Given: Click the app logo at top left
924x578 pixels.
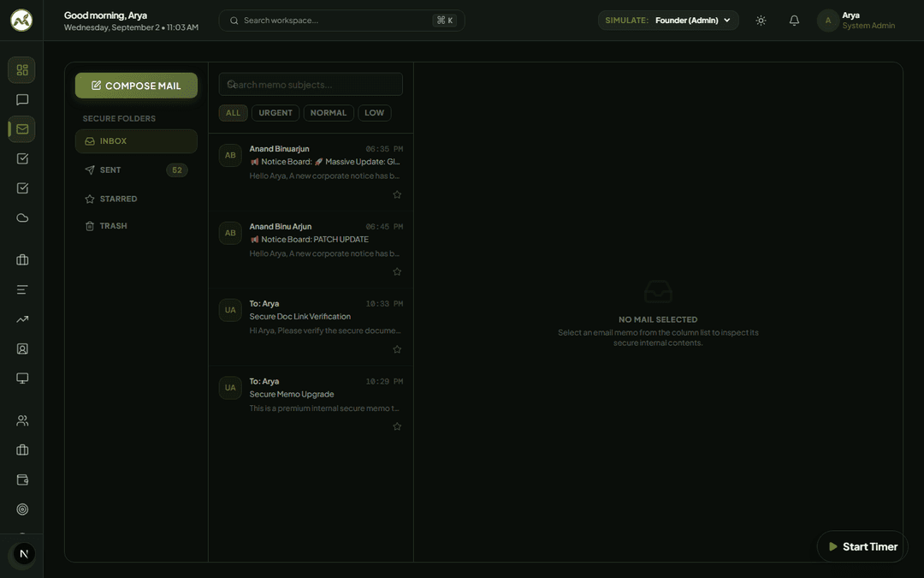Looking at the screenshot, I should (x=21, y=20).
